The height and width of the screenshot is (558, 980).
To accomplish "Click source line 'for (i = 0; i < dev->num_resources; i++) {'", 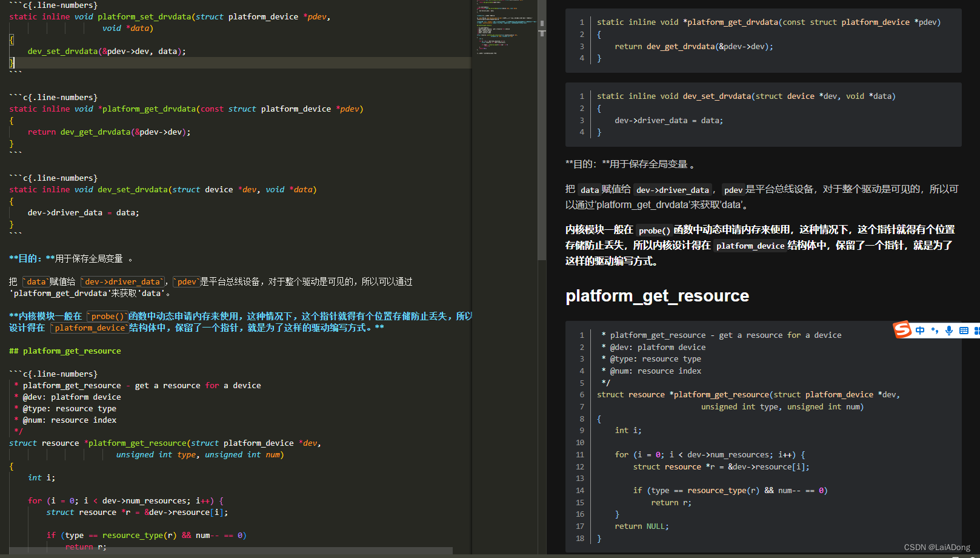I will coord(125,501).
